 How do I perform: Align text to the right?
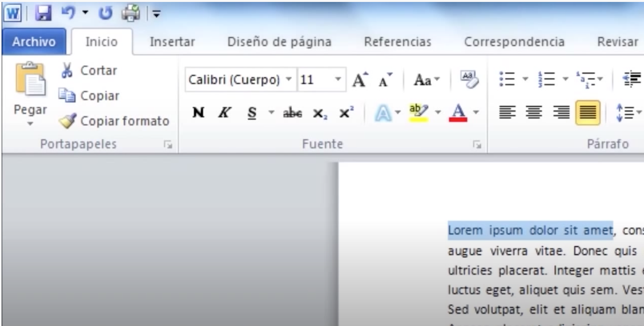pos(561,113)
